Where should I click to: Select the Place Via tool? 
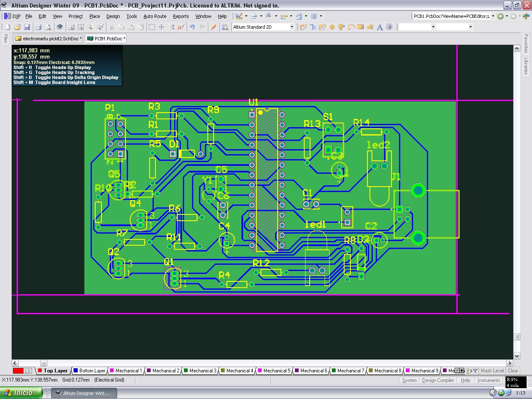pos(341,27)
